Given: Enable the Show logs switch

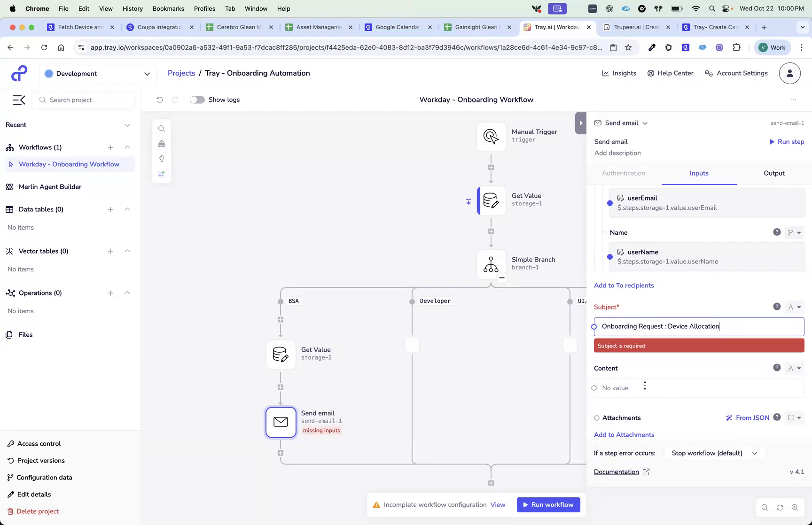Looking at the screenshot, I should 197,100.
